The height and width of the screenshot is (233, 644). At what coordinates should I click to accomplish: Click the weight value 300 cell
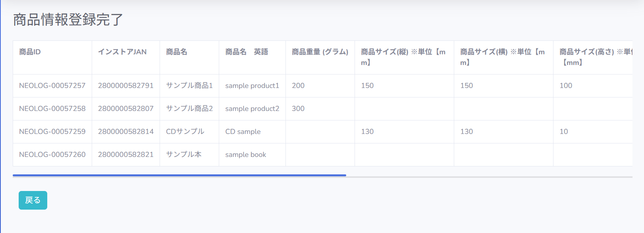298,109
